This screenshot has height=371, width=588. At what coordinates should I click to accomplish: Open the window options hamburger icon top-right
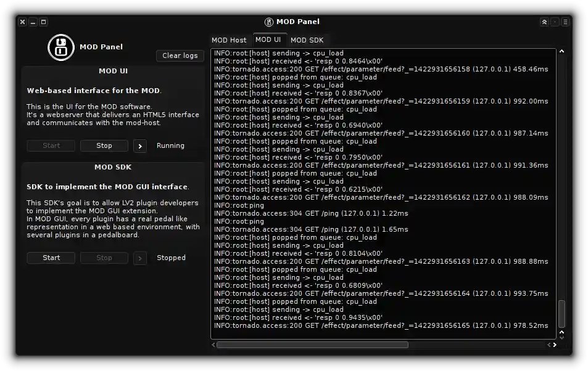click(564, 22)
